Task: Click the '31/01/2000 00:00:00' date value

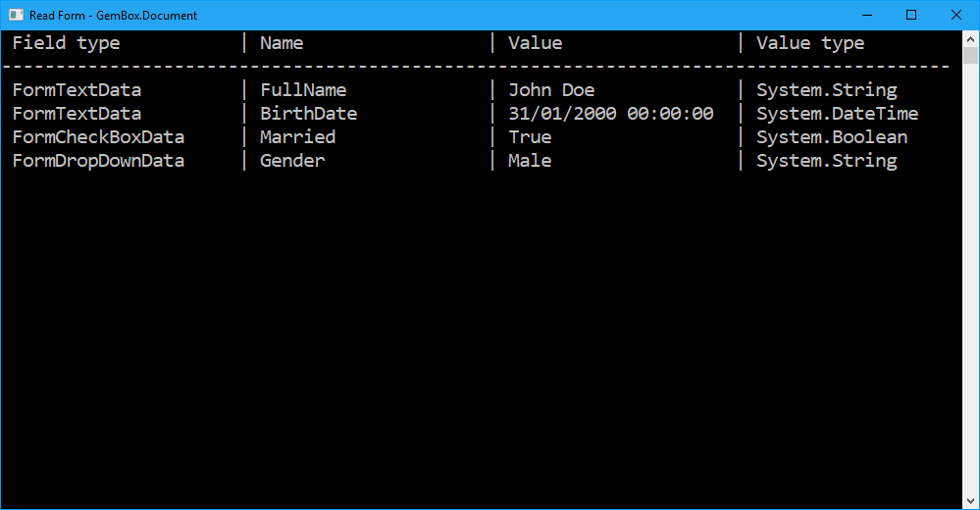Action: coord(610,114)
